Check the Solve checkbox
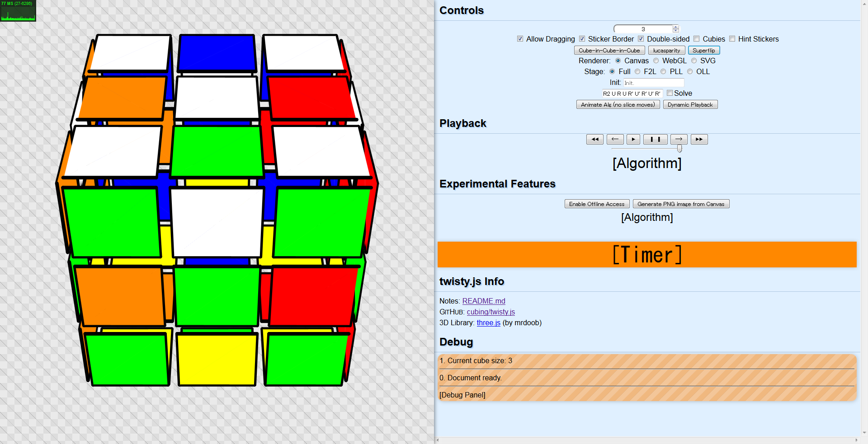Viewport: 868px width, 444px height. pyautogui.click(x=670, y=93)
